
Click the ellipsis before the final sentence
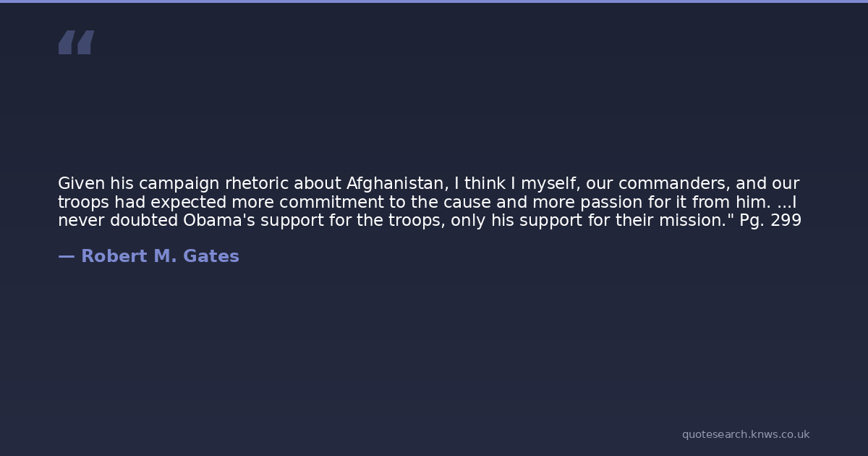783,203
